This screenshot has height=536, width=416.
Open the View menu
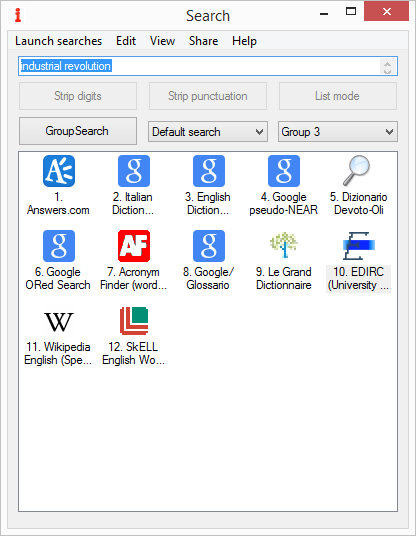click(162, 41)
